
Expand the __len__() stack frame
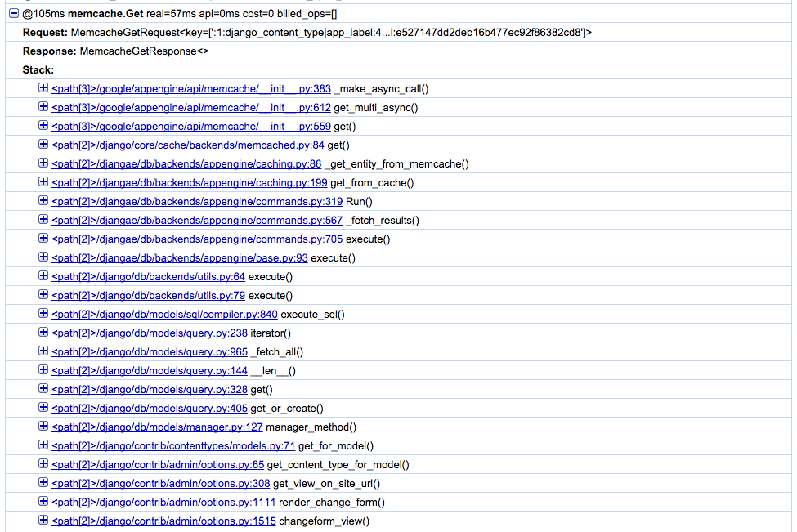tap(43, 370)
